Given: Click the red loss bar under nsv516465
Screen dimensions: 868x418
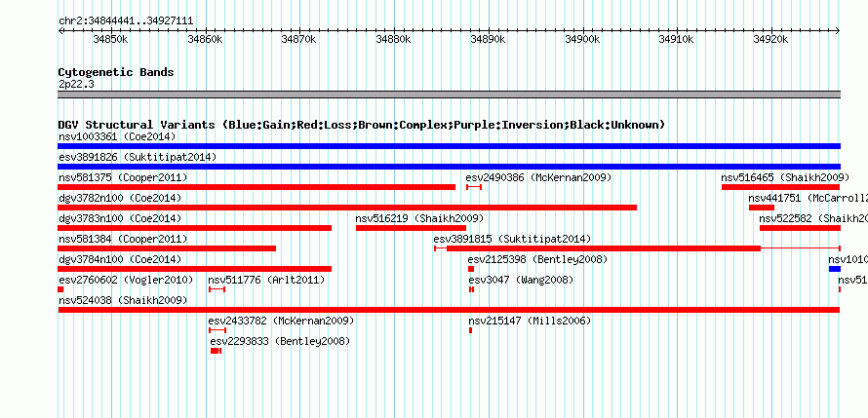Looking at the screenshot, I should [x=781, y=187].
